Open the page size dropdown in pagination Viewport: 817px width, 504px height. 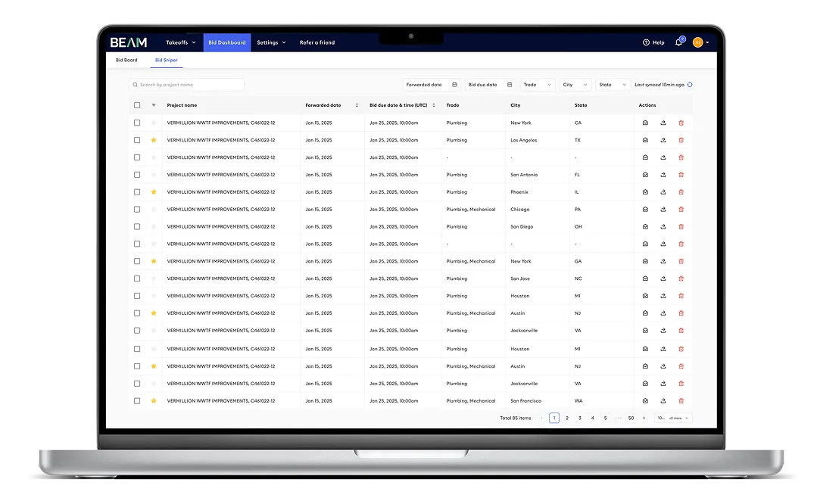[673, 418]
